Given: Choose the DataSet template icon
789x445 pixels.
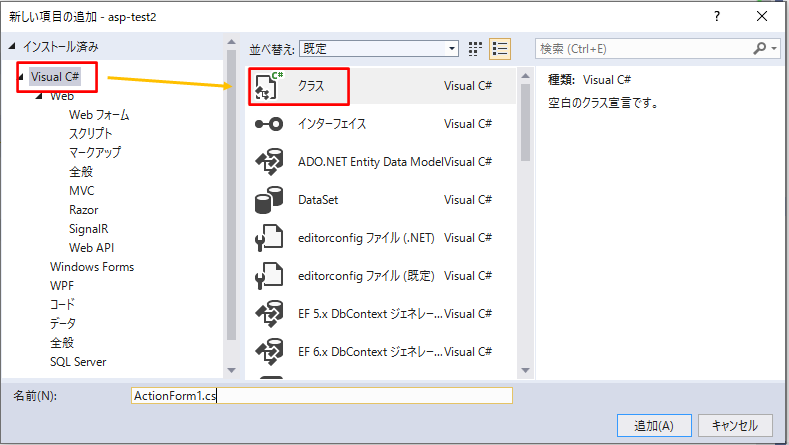Looking at the screenshot, I should pyautogui.click(x=269, y=200).
